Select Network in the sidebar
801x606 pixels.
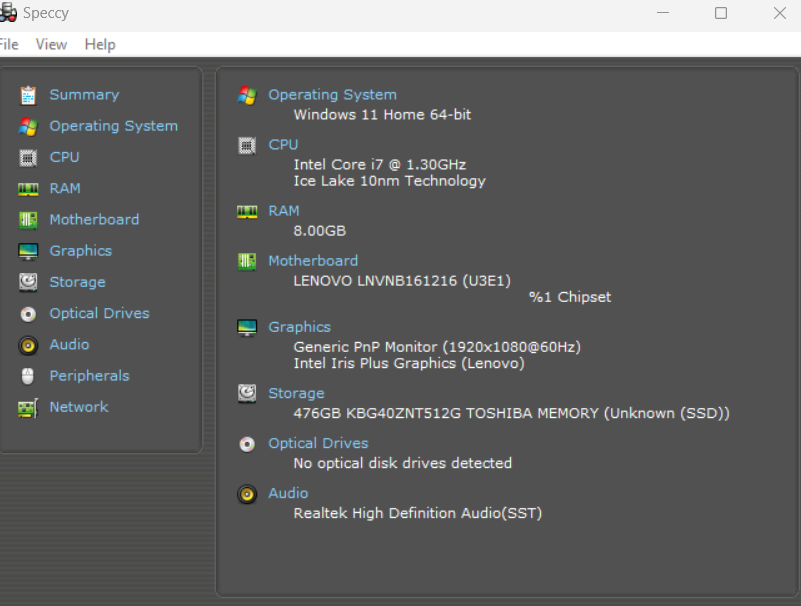(x=79, y=407)
